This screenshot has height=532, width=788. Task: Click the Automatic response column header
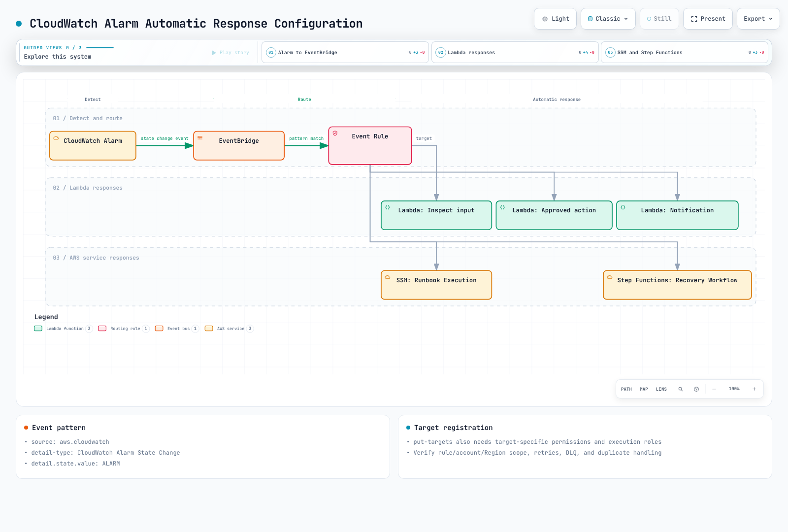(557, 100)
